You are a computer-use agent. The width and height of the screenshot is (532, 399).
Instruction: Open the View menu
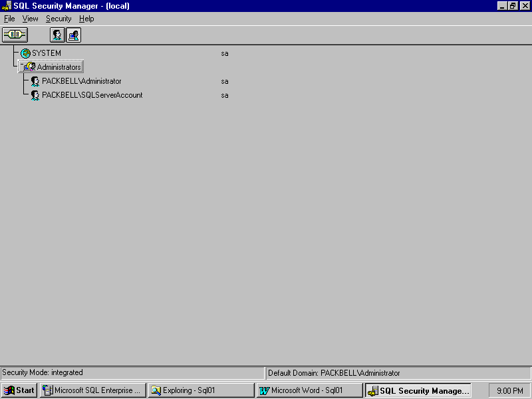click(x=31, y=19)
